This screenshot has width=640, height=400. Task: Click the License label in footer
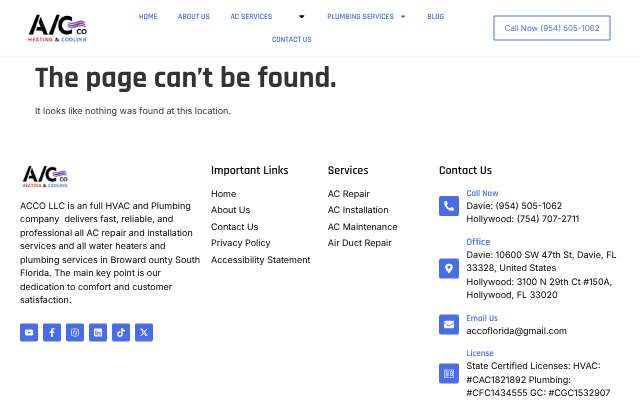click(480, 353)
